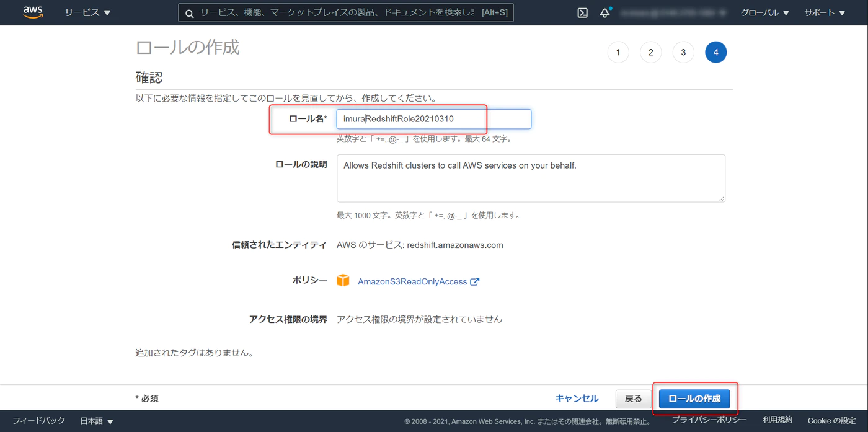The image size is (868, 432).
Task: Open the サポート menu
Action: [x=825, y=12]
